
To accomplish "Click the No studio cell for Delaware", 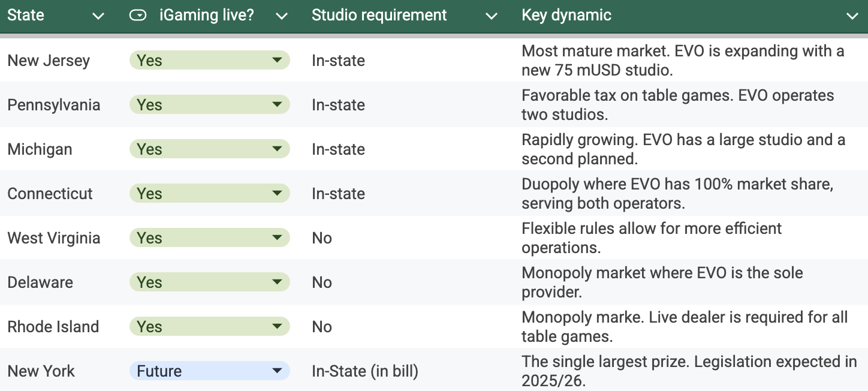I will pos(409,282).
